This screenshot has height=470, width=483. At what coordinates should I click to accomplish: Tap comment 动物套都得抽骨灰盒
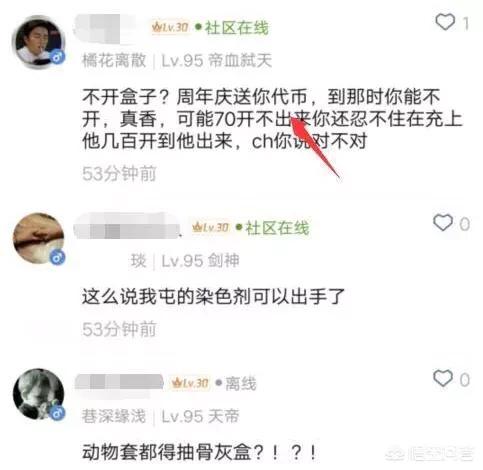pyautogui.click(x=199, y=452)
